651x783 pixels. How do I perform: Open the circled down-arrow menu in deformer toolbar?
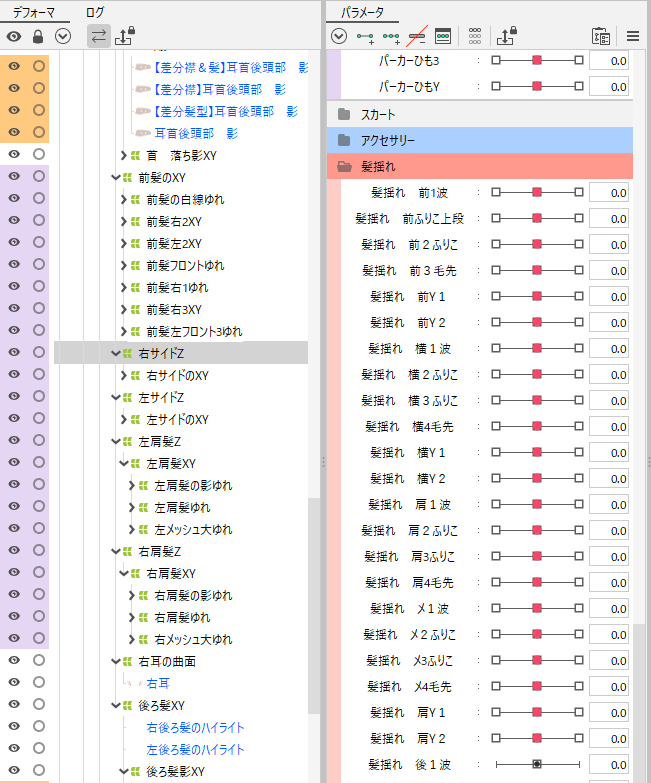coord(63,36)
